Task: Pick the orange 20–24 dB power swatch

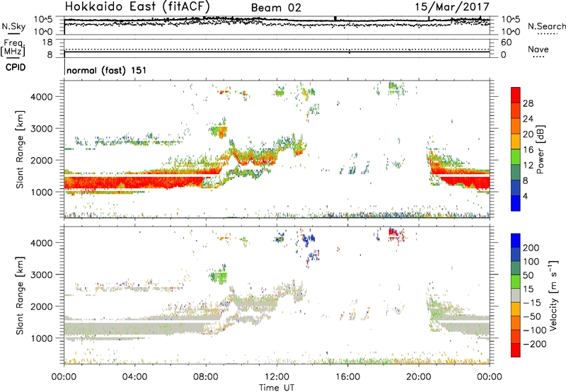Action: (516, 127)
